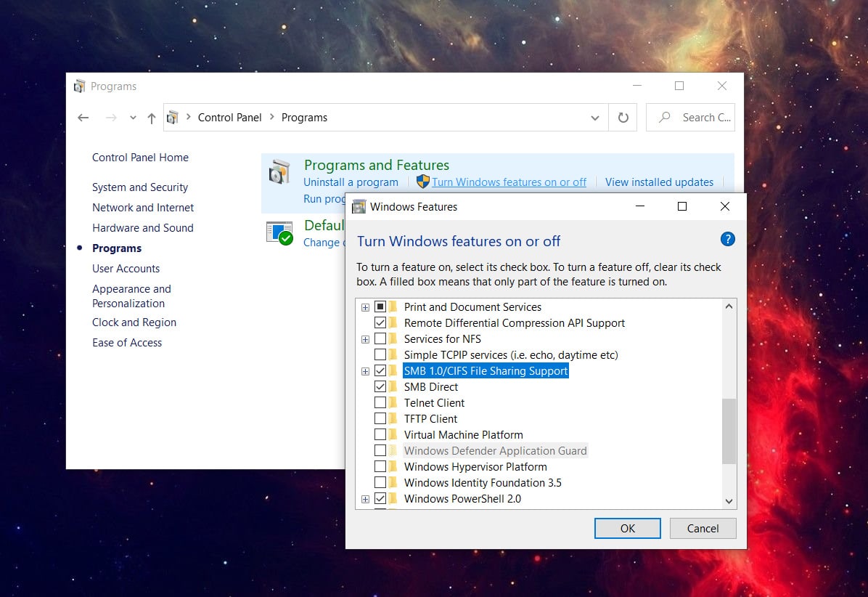
Task: Click Cancel in Windows Features dialog
Action: click(x=703, y=528)
